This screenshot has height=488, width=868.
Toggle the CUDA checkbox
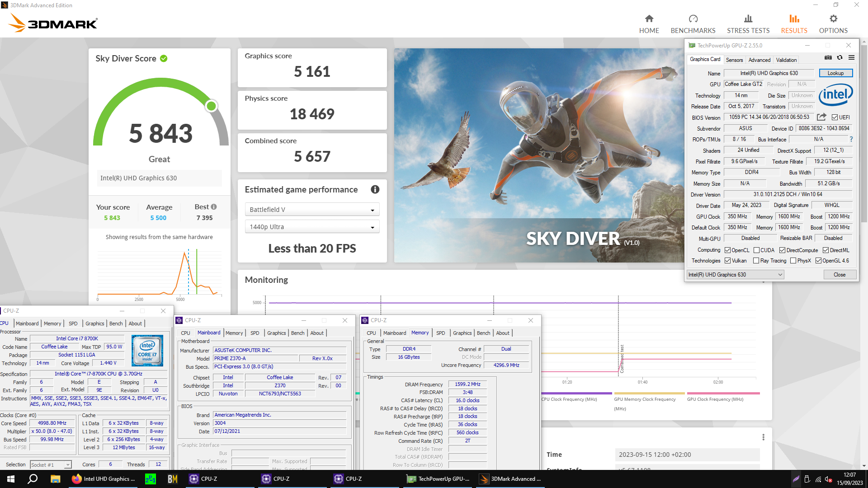click(756, 250)
